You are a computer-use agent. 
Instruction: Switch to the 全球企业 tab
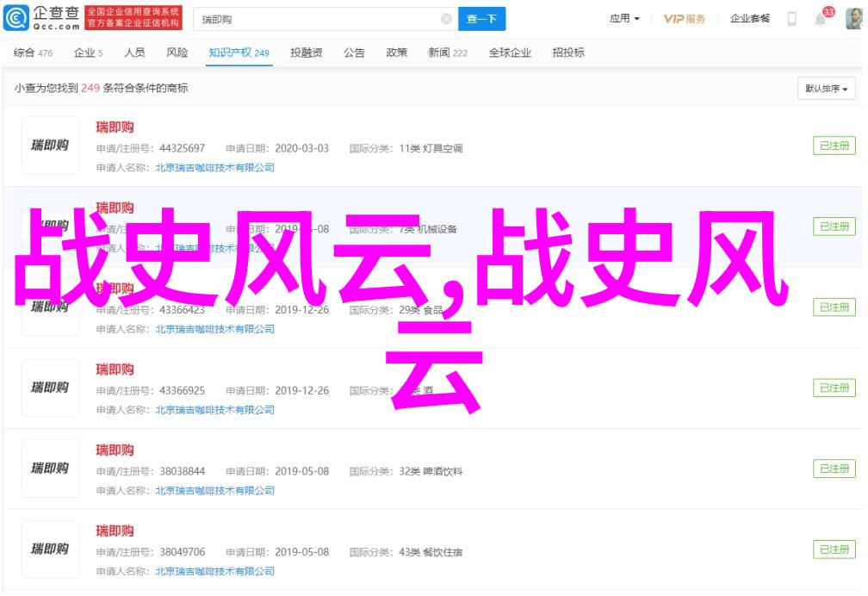point(510,53)
